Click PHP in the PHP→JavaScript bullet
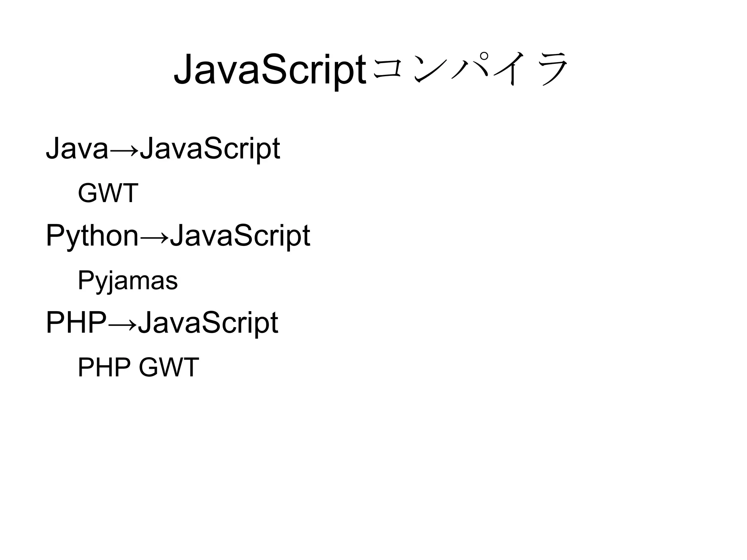The image size is (747, 560). tap(76, 323)
